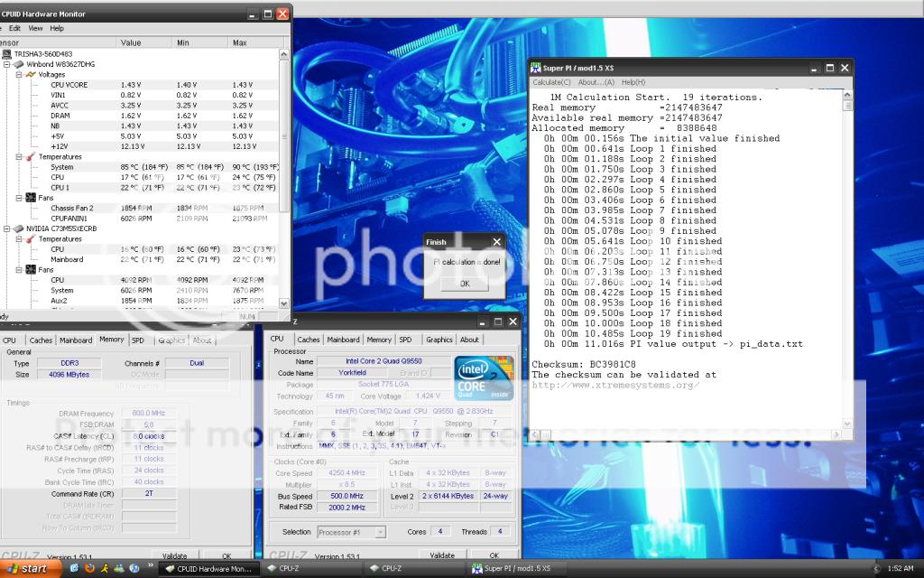This screenshot has width=924, height=578.
Task: Open the Calculate(C) menu in Super PI
Action: pos(551,82)
